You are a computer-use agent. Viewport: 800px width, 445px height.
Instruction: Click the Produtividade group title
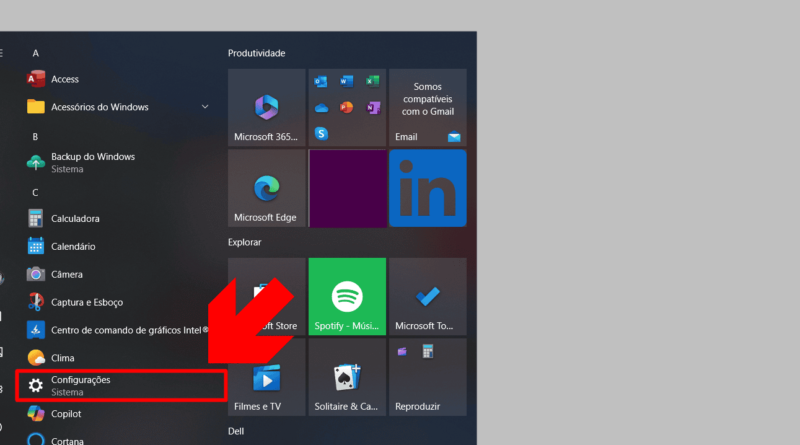point(257,53)
